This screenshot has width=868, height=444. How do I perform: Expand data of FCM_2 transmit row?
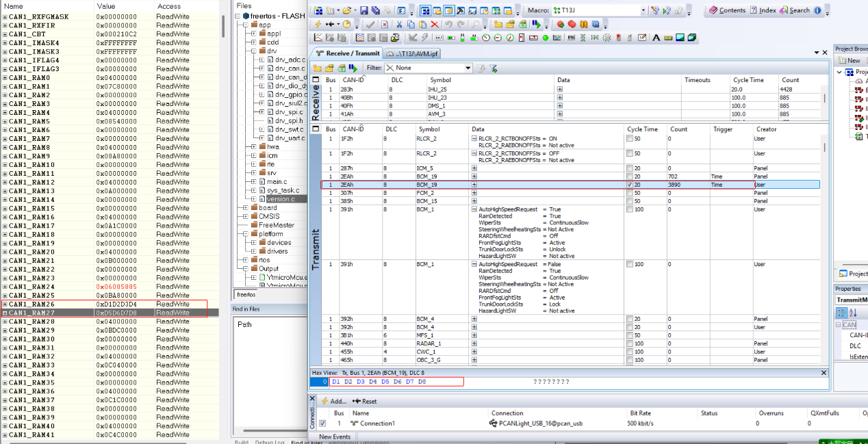point(474,193)
